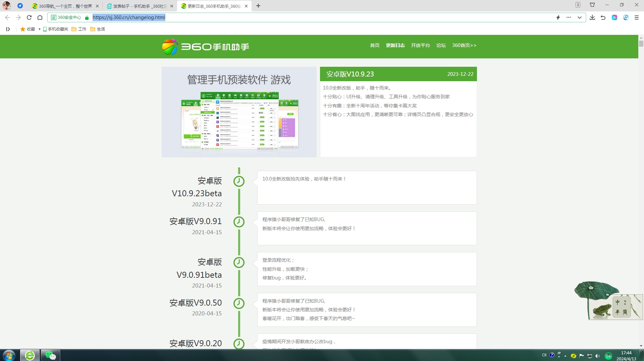Viewport: 644px width, 361px height.
Task: Show hidden tray icons arrow
Action: [x=565, y=356]
